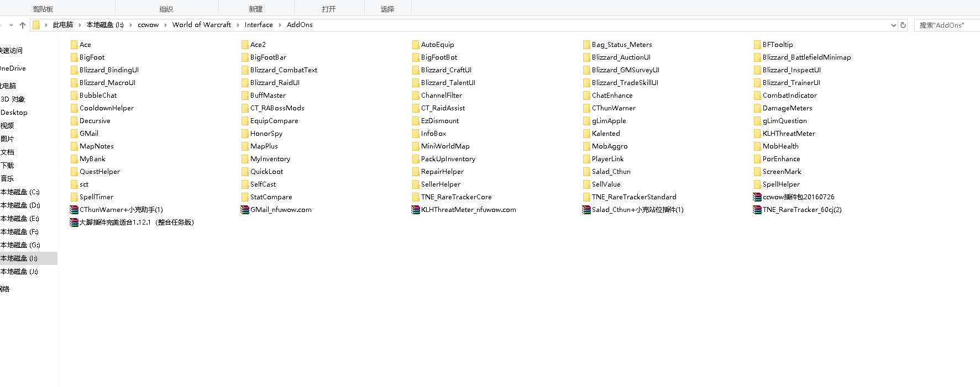This screenshot has width=980, height=387.
Task: Select the BigFoot folder icon
Action: pyautogui.click(x=74, y=57)
